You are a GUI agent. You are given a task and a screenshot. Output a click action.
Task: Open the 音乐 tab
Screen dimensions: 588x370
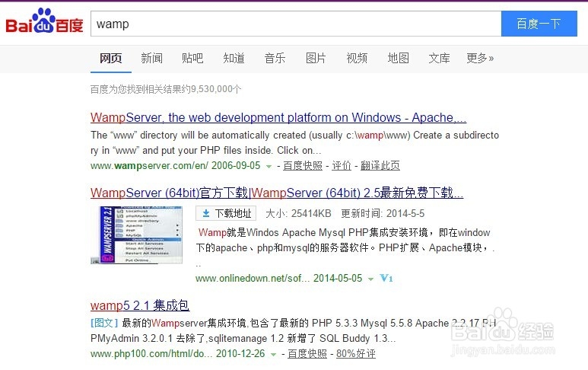tap(275, 58)
